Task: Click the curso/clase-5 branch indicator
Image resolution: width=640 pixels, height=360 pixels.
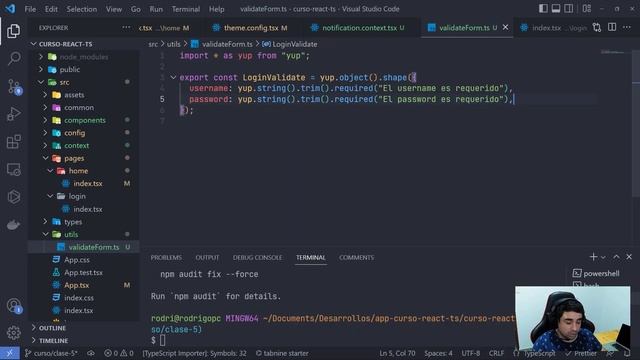Action: pos(51,353)
